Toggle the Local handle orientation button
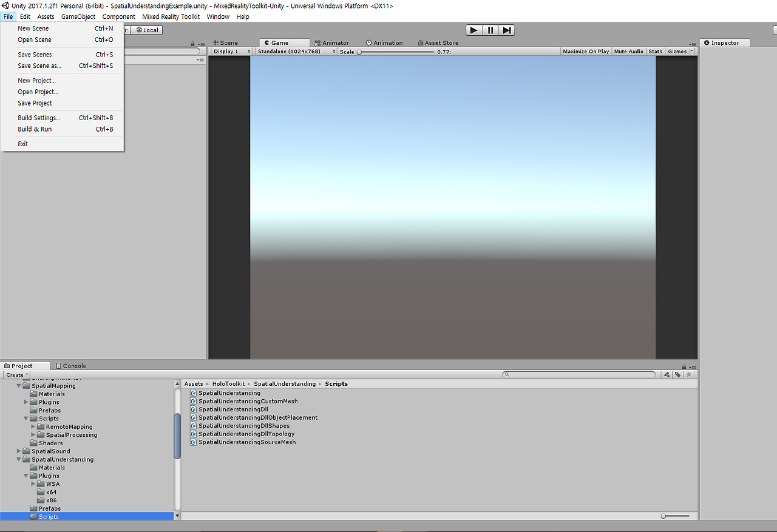This screenshot has width=777, height=532. [x=147, y=30]
